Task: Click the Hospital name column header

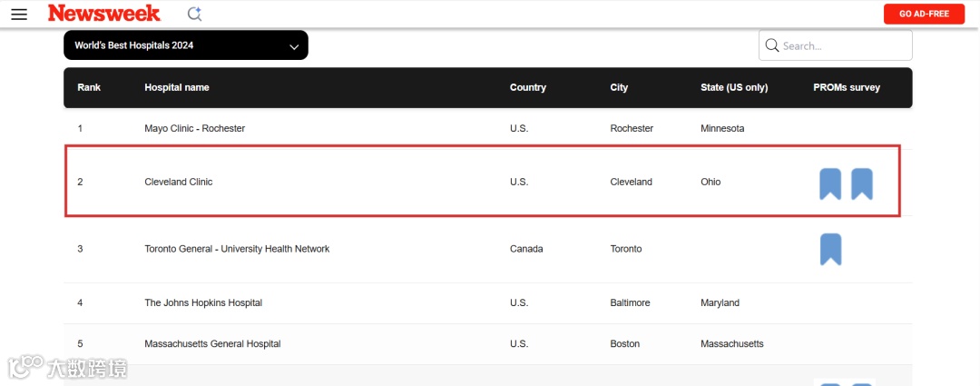Action: pos(177,87)
